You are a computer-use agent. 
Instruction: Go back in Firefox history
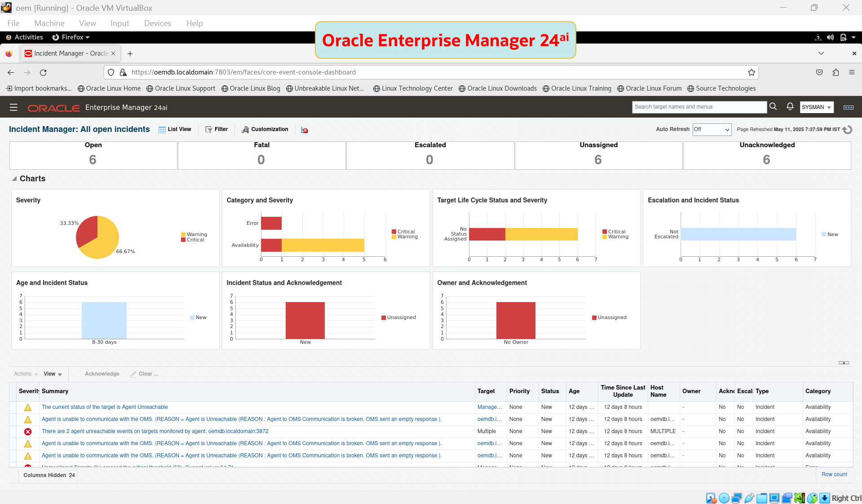click(11, 72)
